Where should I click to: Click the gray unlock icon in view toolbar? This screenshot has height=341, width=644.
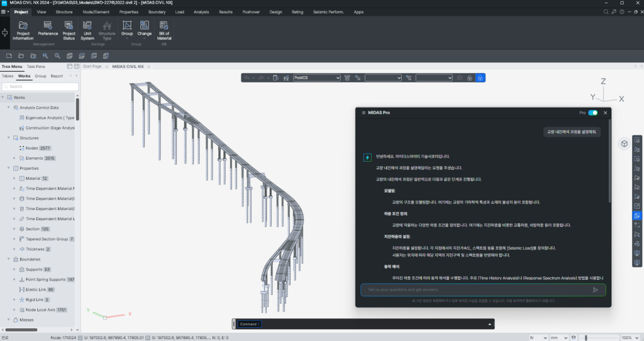coord(469,77)
